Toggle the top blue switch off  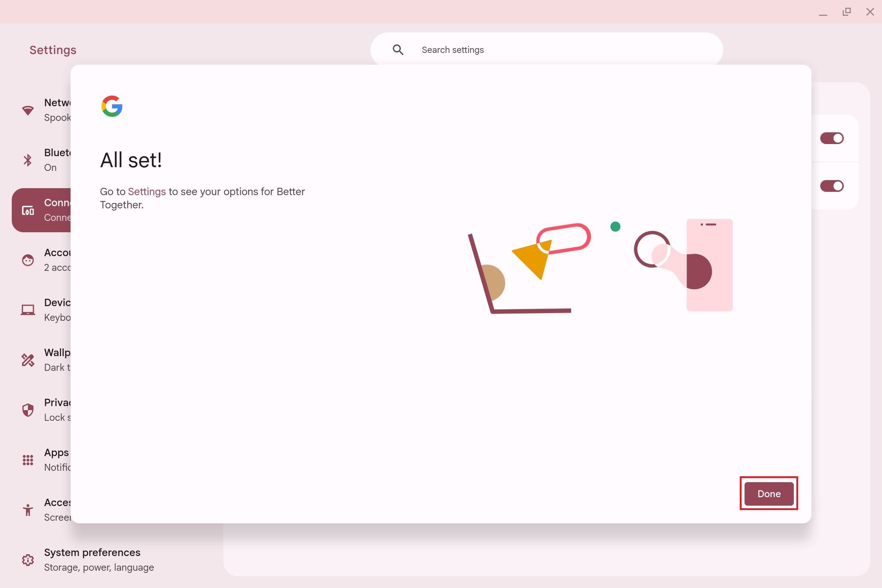[831, 138]
